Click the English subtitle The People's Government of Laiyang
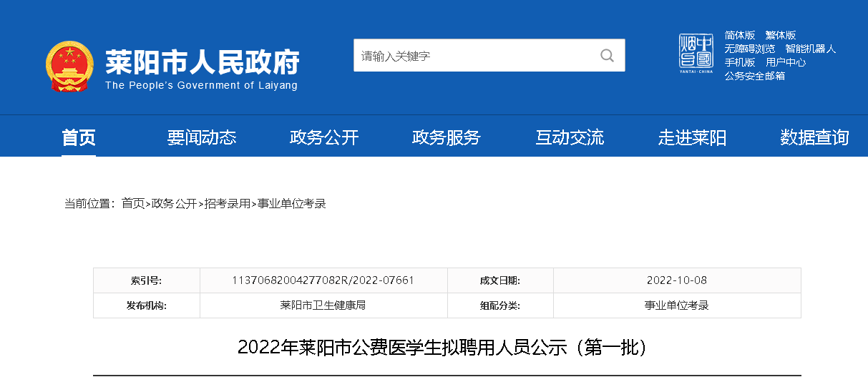Image resolution: width=868 pixels, height=377 pixels. [201, 86]
